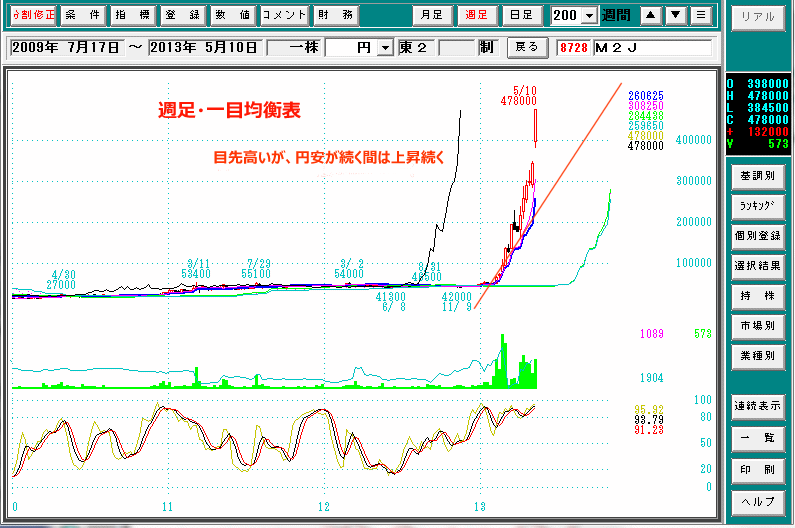Click the 5/10 478000 high price label
Image resolution: width=795 pixels, height=528 pixels.
[x=519, y=96]
